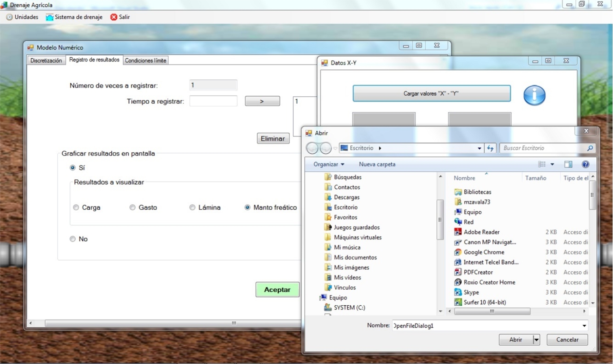The image size is (613, 364).
Task: Click the Salir red exit icon
Action: (x=114, y=17)
